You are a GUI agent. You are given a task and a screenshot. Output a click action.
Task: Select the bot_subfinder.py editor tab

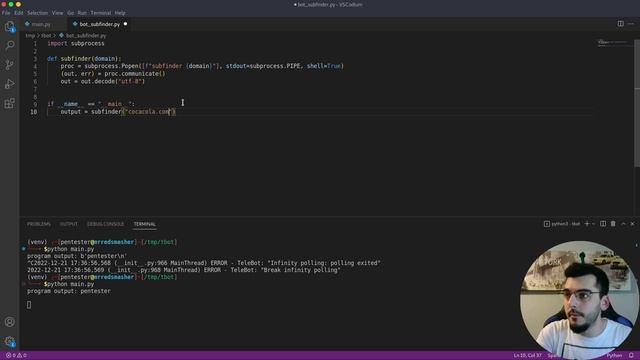coord(100,24)
